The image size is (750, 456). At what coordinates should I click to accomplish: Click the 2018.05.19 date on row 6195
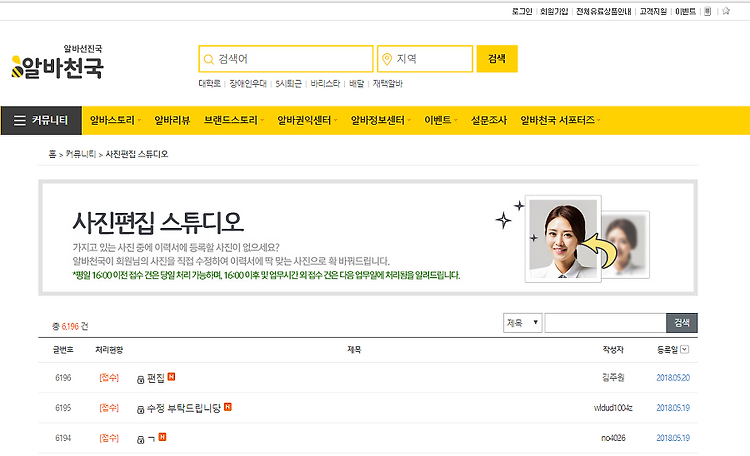pos(673,408)
